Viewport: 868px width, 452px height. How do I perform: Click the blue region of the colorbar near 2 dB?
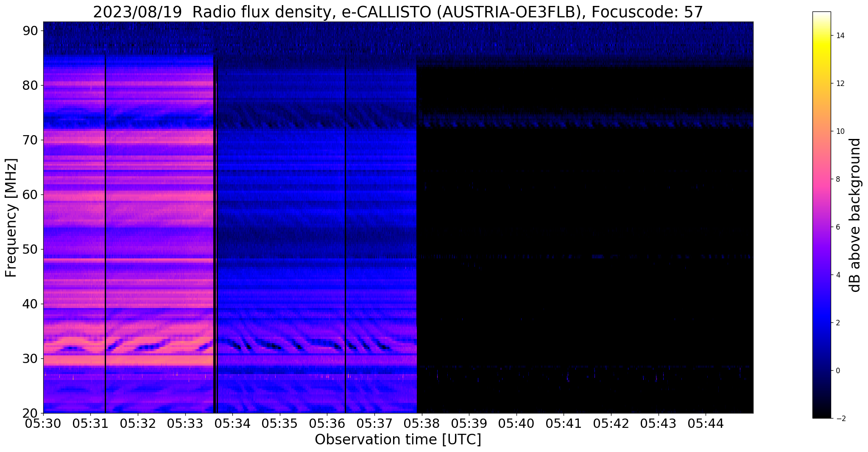821,323
